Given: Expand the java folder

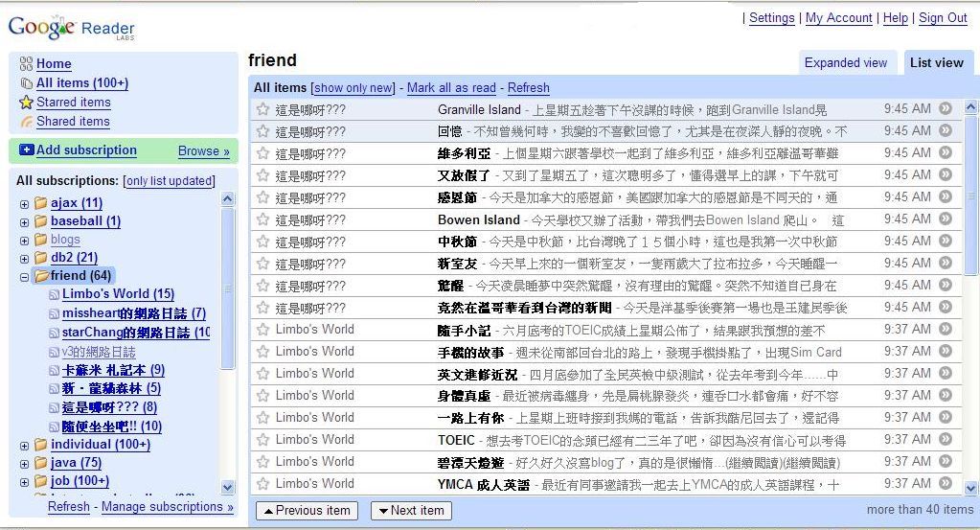Looking at the screenshot, I should [24, 465].
